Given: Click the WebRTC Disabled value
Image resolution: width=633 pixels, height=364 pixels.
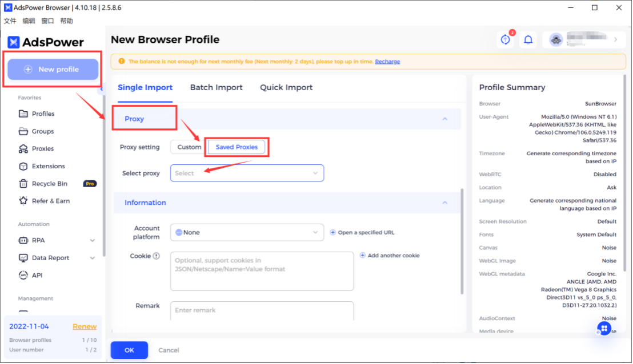Looking at the screenshot, I should [605, 175].
